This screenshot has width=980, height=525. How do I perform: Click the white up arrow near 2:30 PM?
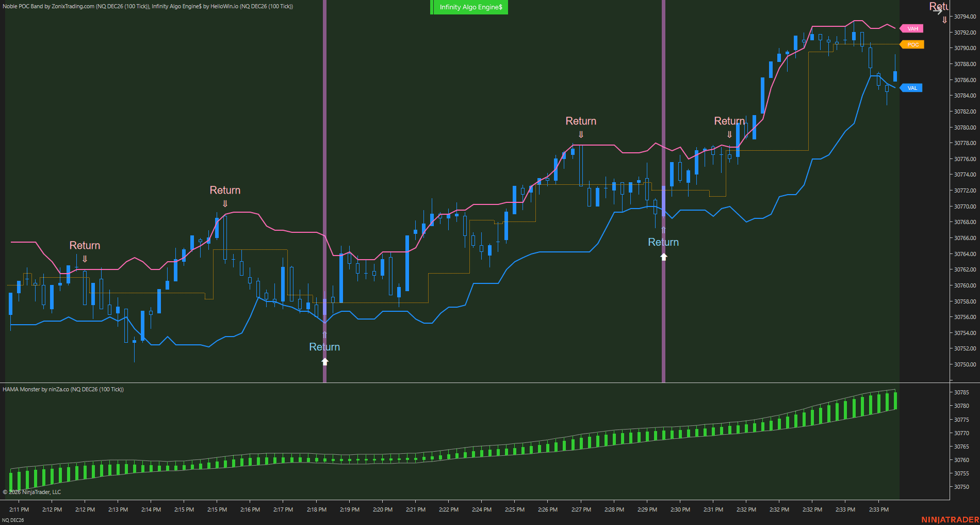tap(664, 257)
